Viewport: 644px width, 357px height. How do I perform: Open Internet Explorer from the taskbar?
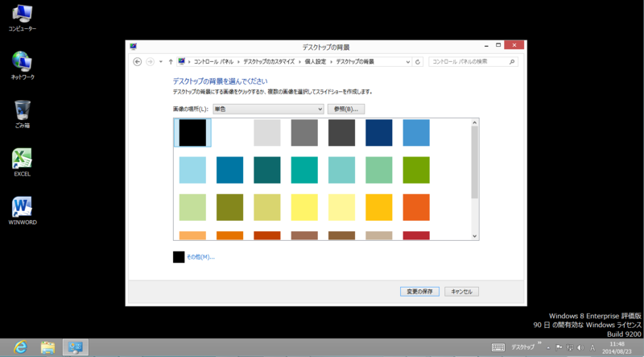[19, 347]
